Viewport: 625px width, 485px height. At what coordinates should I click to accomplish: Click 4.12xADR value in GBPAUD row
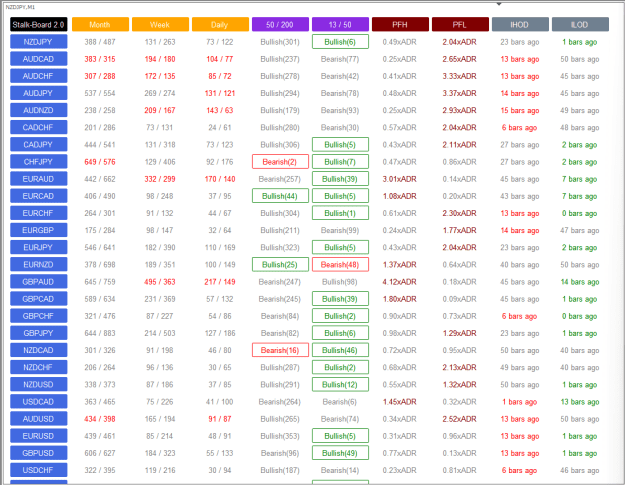tap(399, 282)
